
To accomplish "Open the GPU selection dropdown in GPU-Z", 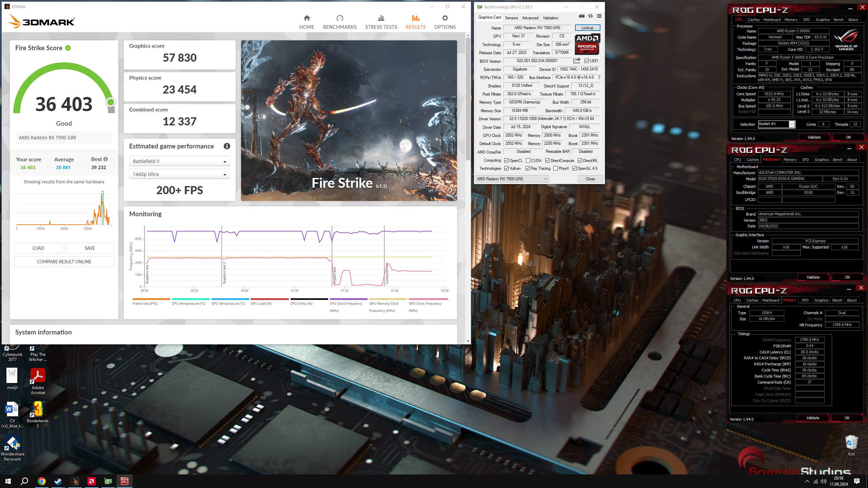I will [512, 179].
